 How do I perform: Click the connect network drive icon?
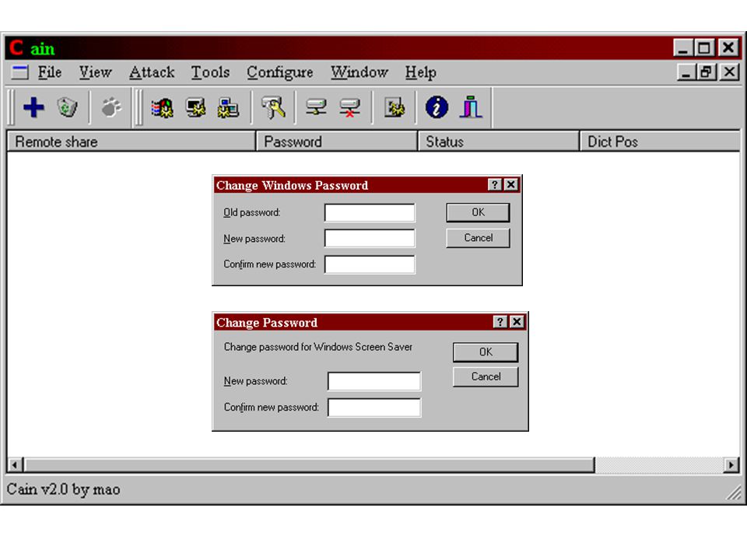317,107
